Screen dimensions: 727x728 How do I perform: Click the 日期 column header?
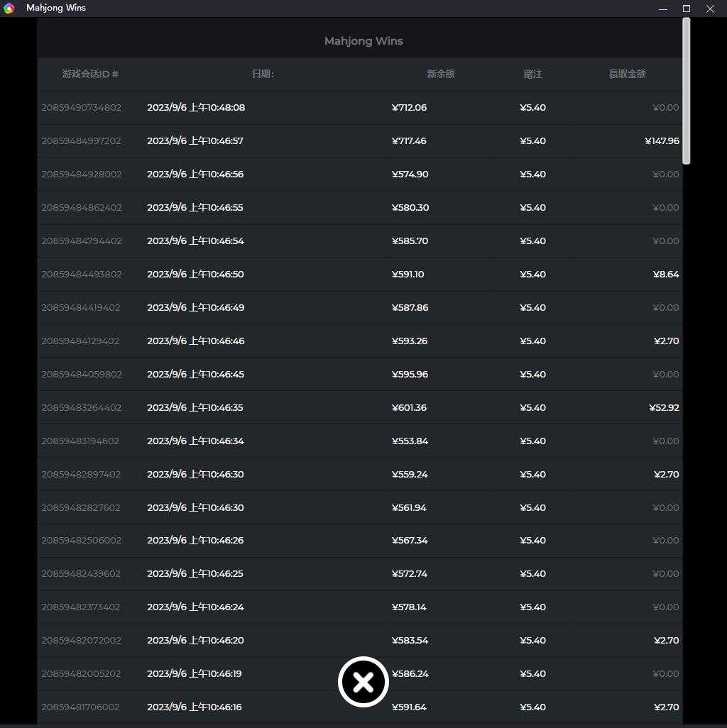tap(263, 74)
